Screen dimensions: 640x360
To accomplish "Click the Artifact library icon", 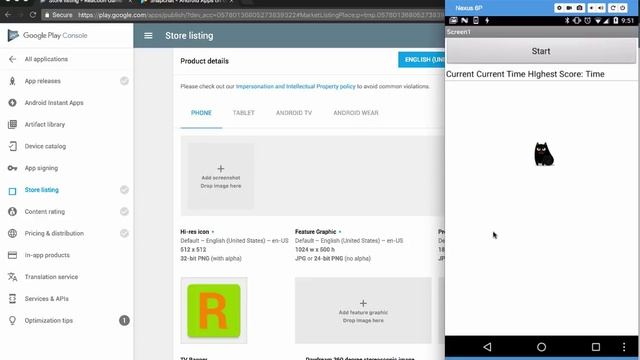I will pos(12,124).
